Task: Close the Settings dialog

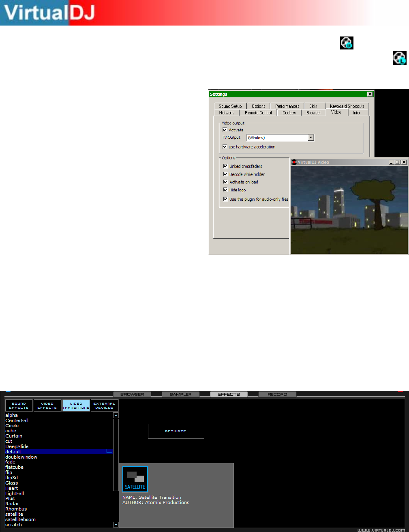Action: click(370, 94)
